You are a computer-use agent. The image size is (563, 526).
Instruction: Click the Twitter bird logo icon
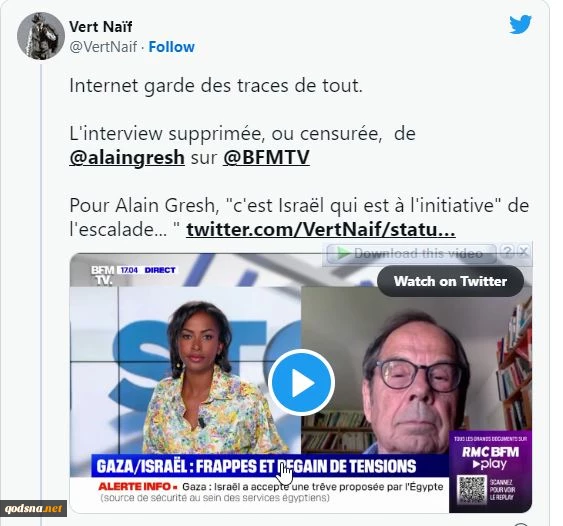(x=520, y=24)
